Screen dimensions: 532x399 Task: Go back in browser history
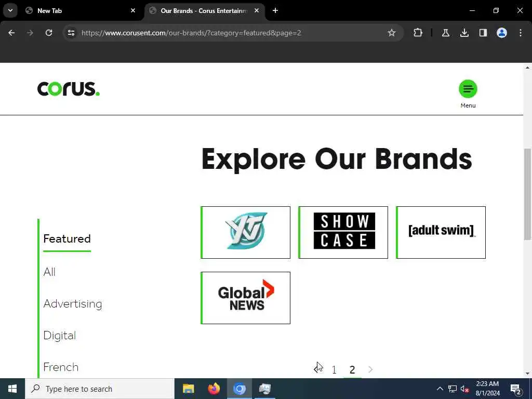11,33
